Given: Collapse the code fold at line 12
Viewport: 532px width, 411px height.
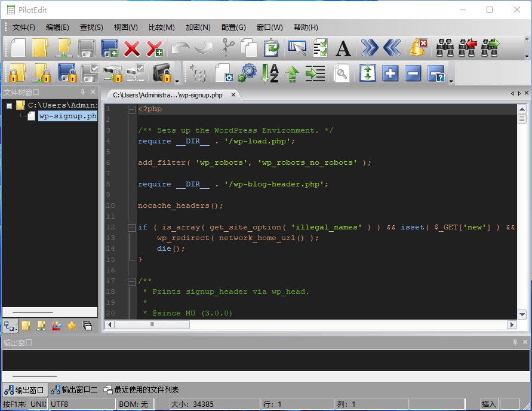Looking at the screenshot, I should click(x=131, y=227).
